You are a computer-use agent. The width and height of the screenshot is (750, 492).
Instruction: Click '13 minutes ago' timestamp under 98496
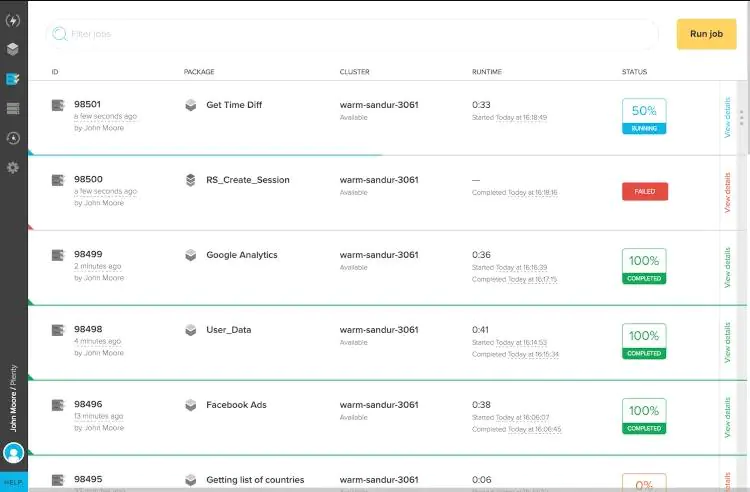click(x=99, y=416)
